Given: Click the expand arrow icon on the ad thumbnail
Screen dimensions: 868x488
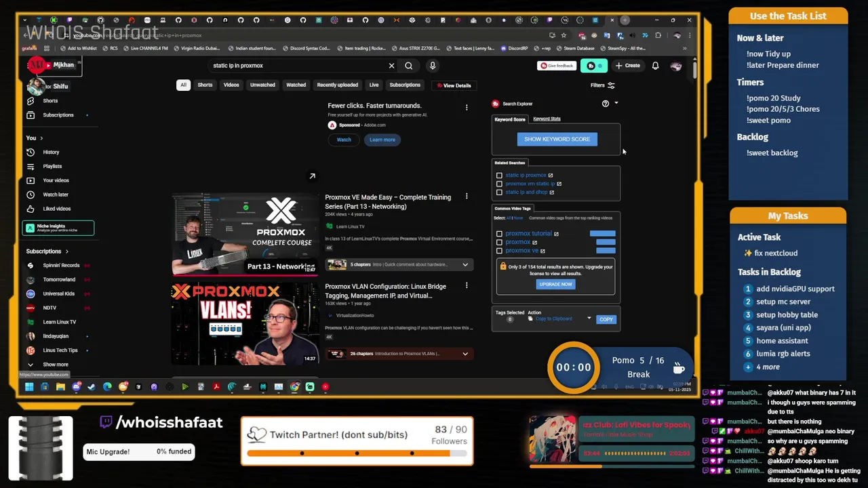Looking at the screenshot, I should 312,176.
